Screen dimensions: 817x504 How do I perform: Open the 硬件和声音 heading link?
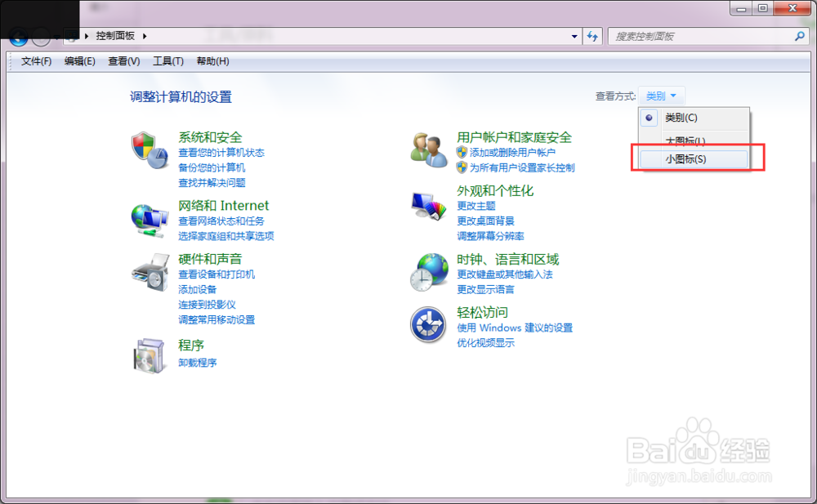click(x=210, y=259)
